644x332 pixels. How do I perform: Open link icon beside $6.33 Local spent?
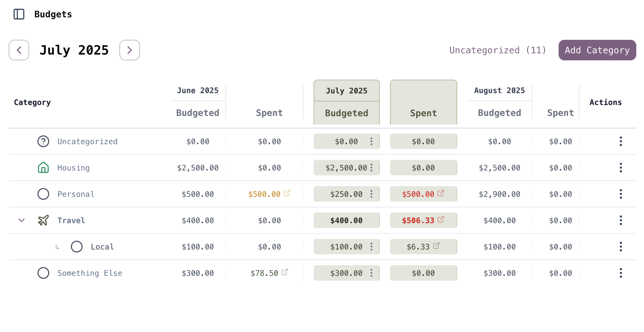[436, 246]
